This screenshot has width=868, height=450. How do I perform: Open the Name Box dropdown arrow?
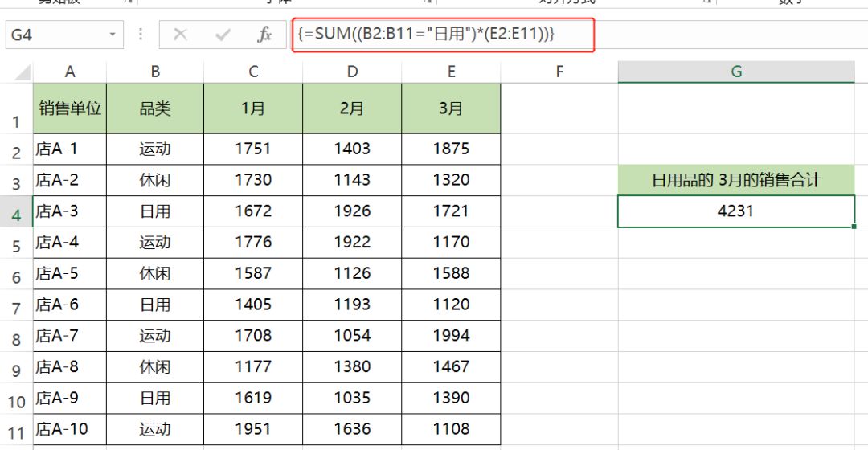(112, 35)
